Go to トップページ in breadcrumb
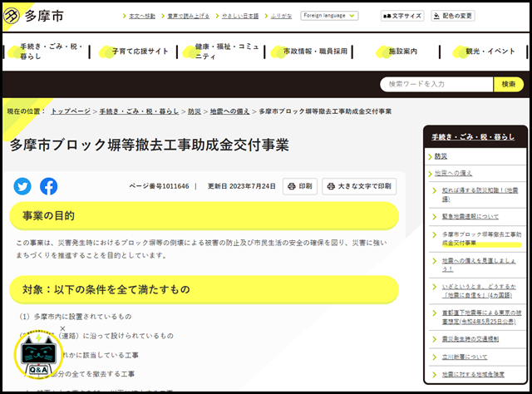The height and width of the screenshot is (394, 532). 71,111
